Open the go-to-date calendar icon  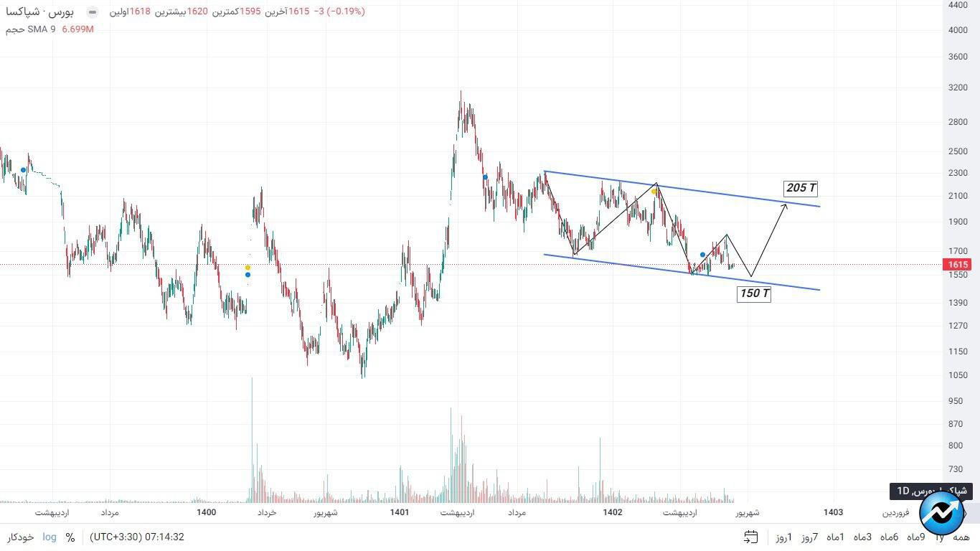coord(751,537)
